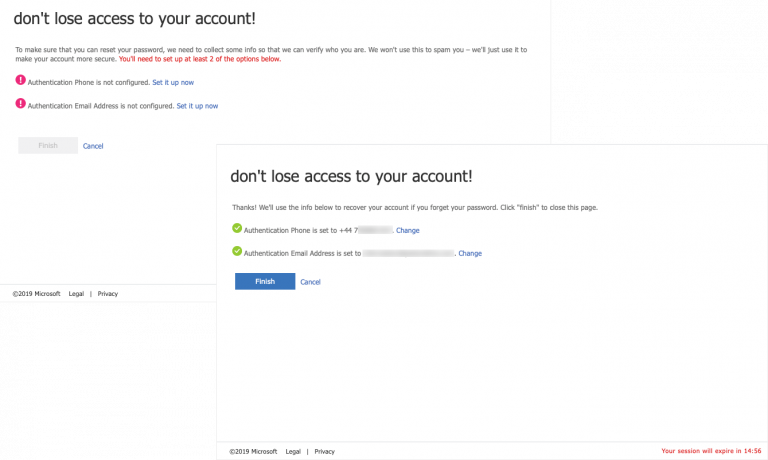Set up the Authentication Phone now
This screenshot has width=768, height=460.
click(x=173, y=82)
